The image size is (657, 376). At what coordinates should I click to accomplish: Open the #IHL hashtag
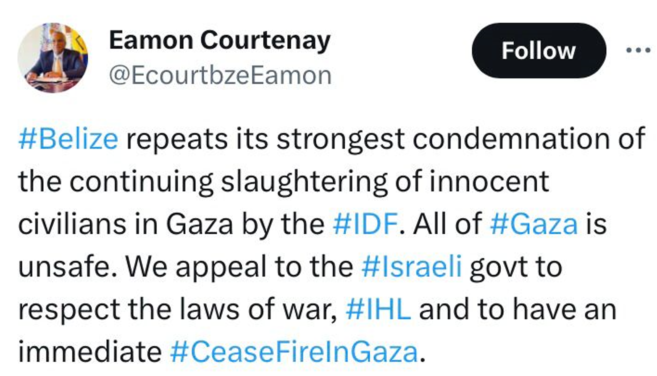pos(378,309)
